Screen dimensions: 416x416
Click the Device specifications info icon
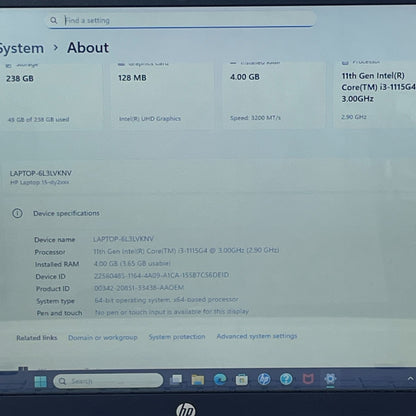pyautogui.click(x=17, y=213)
